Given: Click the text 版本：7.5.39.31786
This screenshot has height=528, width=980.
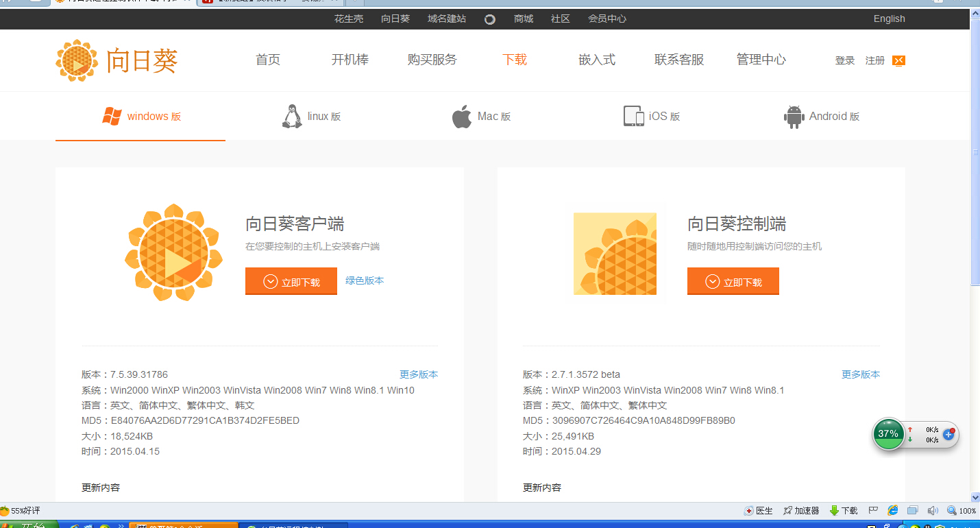Looking at the screenshot, I should pos(125,374).
